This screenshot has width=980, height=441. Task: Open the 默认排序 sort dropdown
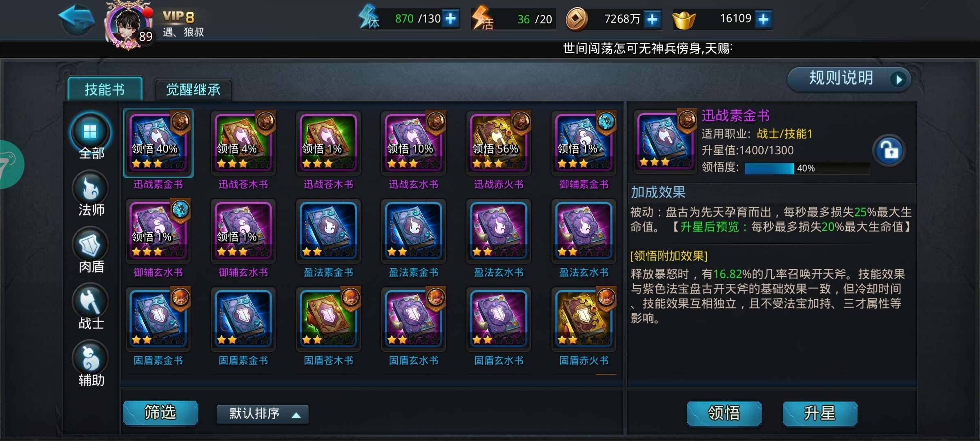(263, 414)
